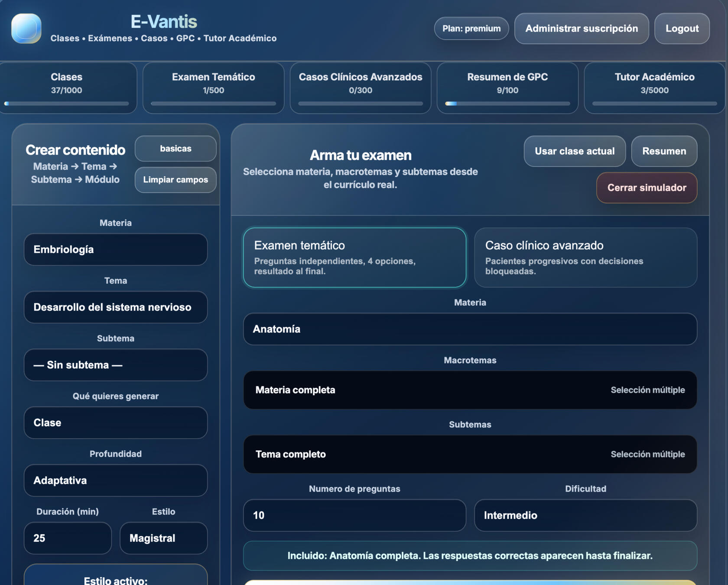This screenshot has height=585, width=728.
Task: Click the basicas button
Action: pyautogui.click(x=175, y=149)
